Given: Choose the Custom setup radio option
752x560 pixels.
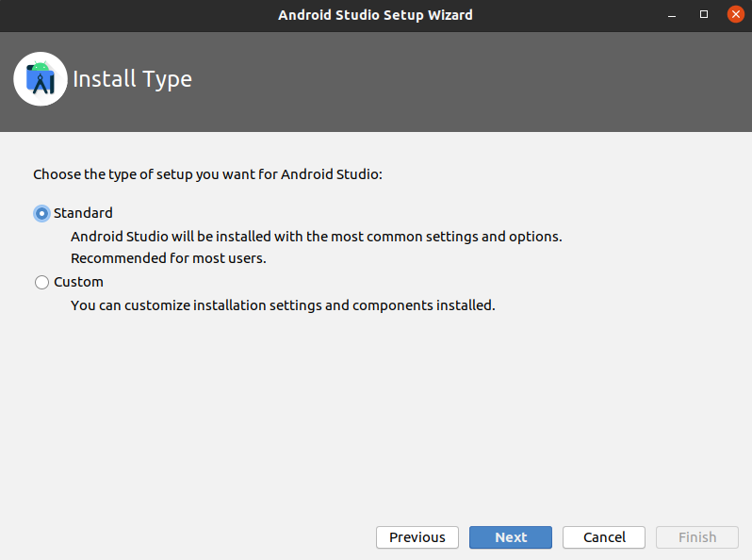Looking at the screenshot, I should coord(41,282).
